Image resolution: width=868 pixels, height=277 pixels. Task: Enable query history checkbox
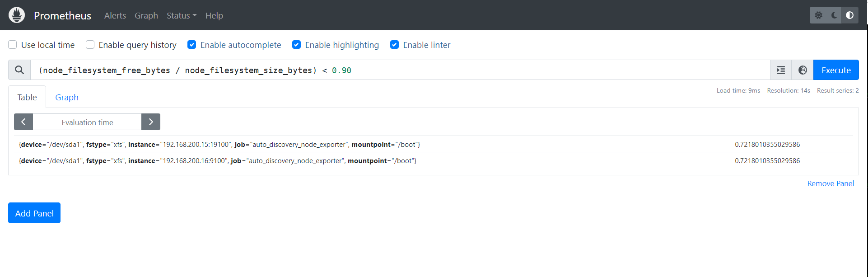90,45
